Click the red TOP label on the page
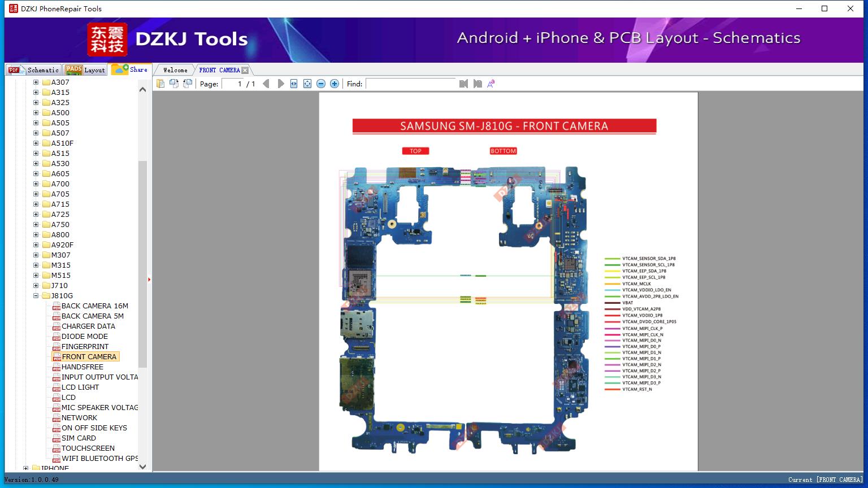The image size is (868, 488). coord(416,151)
